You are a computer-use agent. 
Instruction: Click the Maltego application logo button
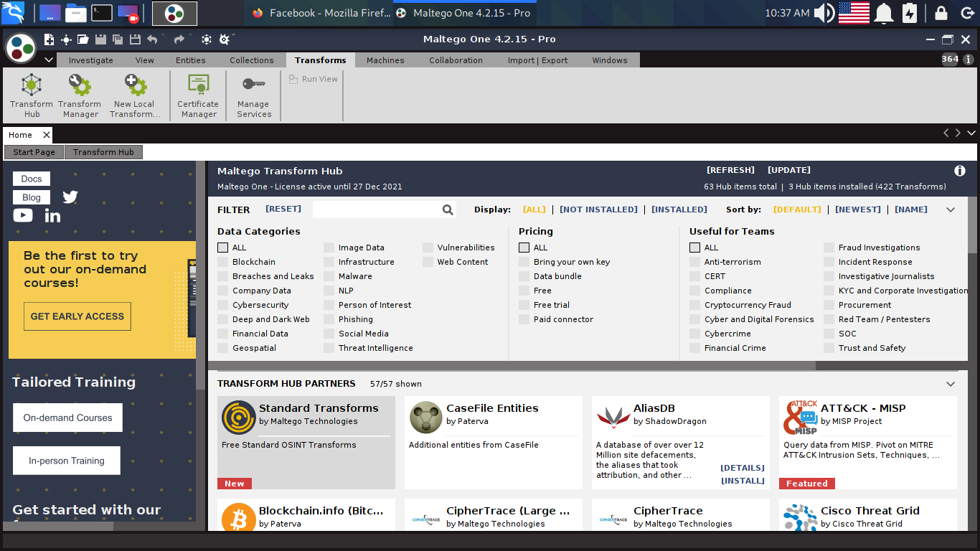pos(21,48)
